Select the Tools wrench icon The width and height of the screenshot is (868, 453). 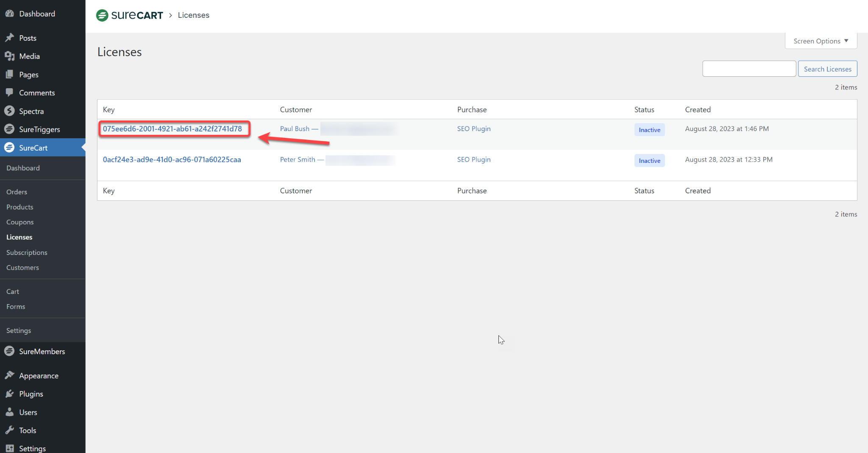[10, 430]
